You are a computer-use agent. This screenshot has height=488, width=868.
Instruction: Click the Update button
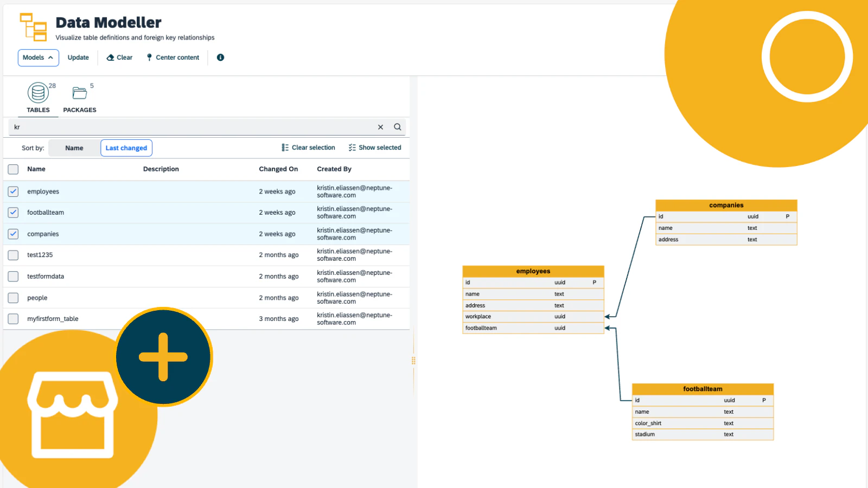78,57
